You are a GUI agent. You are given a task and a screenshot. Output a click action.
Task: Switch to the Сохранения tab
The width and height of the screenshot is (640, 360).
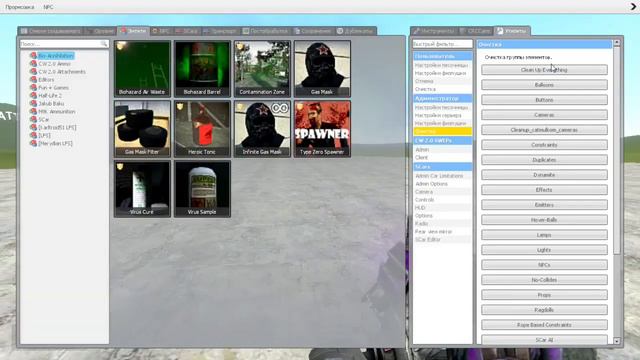[x=313, y=31]
